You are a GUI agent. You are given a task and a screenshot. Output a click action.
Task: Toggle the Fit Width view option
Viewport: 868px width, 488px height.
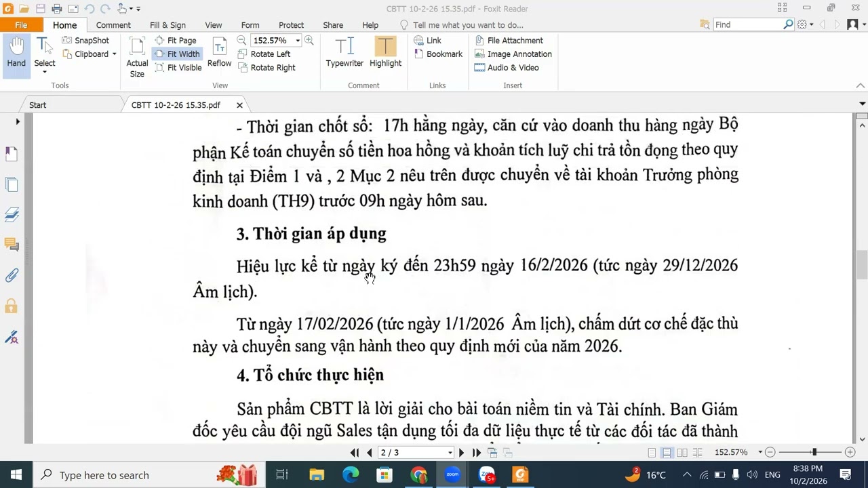(x=176, y=54)
